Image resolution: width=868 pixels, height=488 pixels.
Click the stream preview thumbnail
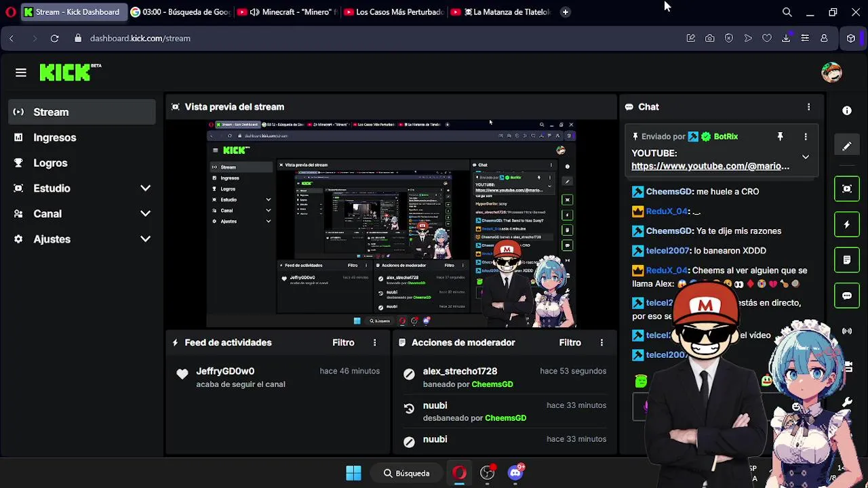[391, 224]
